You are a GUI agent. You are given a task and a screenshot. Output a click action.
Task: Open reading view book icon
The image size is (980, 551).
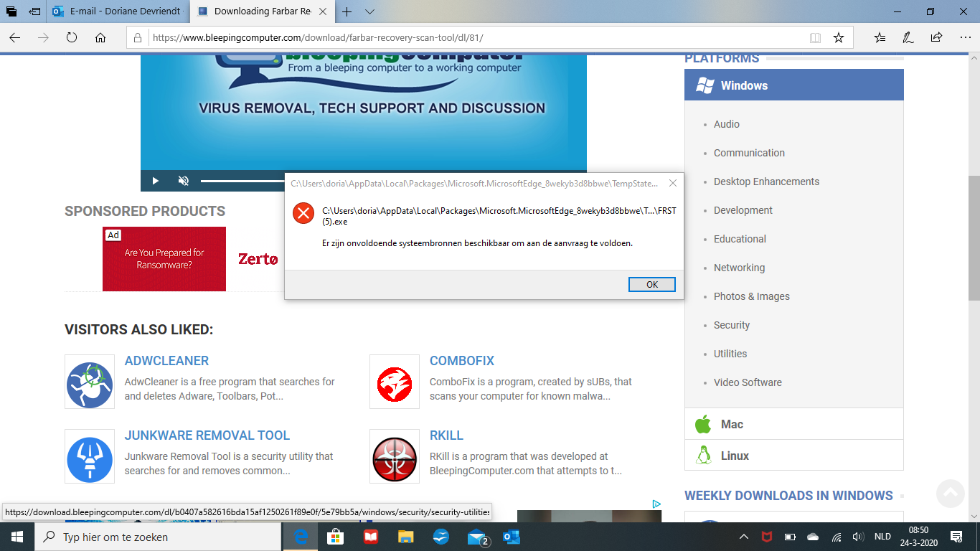(x=815, y=37)
